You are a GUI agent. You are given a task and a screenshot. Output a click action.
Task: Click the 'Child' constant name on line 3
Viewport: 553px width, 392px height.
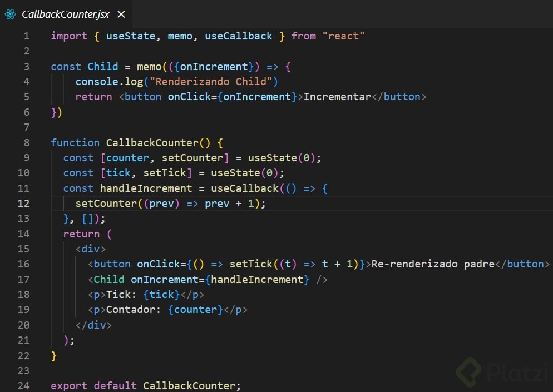pyautogui.click(x=102, y=67)
